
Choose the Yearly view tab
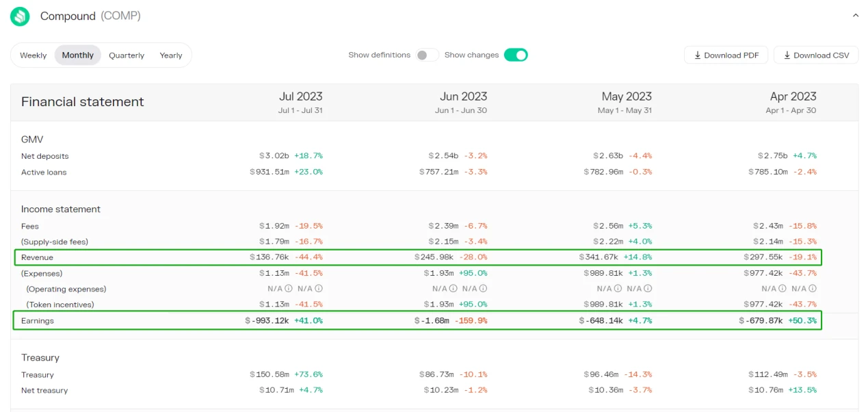(x=171, y=55)
